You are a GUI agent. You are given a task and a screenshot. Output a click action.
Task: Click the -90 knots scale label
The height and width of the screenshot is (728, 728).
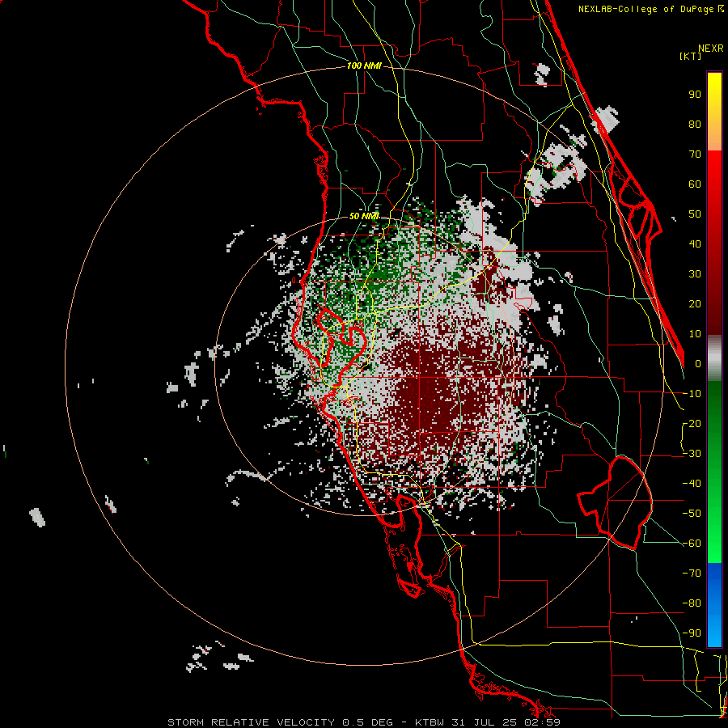(x=692, y=633)
